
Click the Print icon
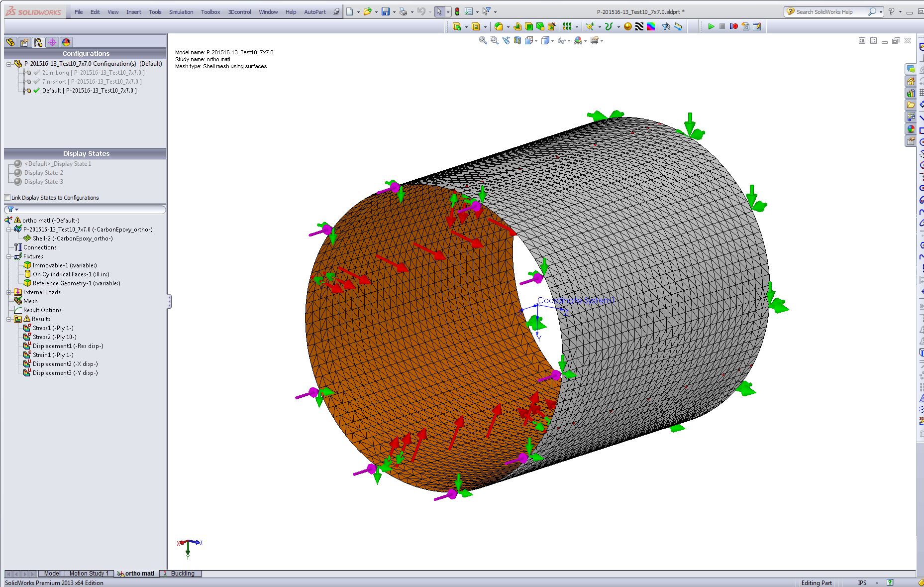coord(404,11)
